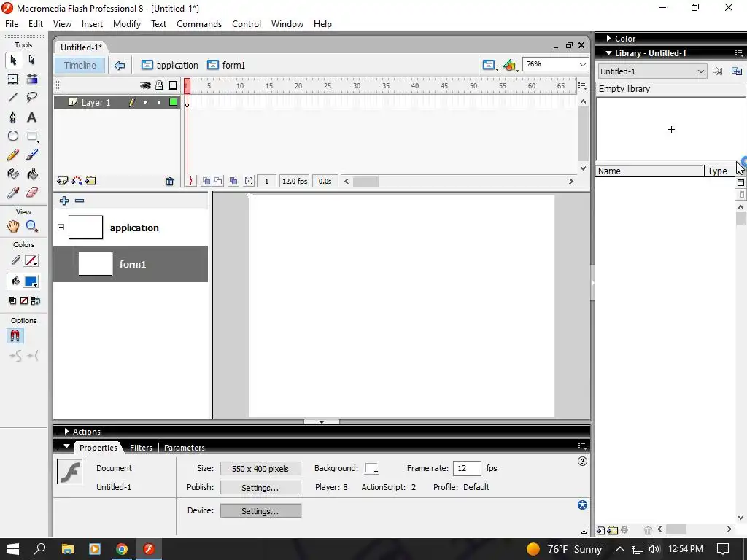Open the File menu

click(12, 24)
